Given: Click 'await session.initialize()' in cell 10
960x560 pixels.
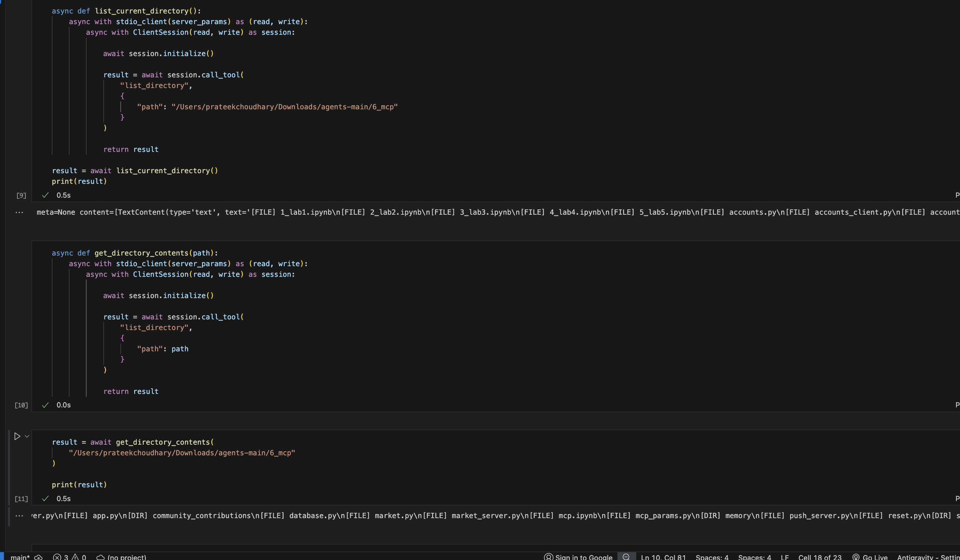Looking at the screenshot, I should (158, 296).
